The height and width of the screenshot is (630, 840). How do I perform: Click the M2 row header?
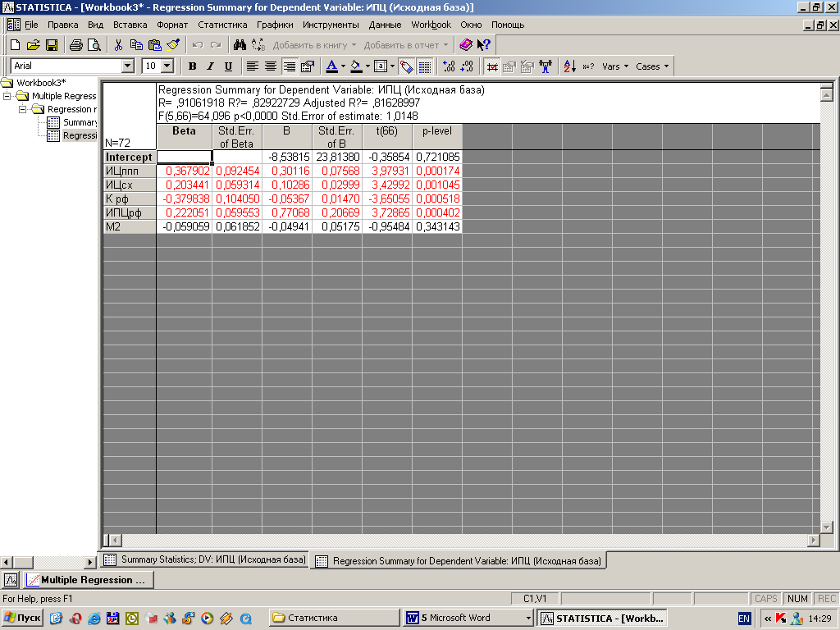(129, 226)
